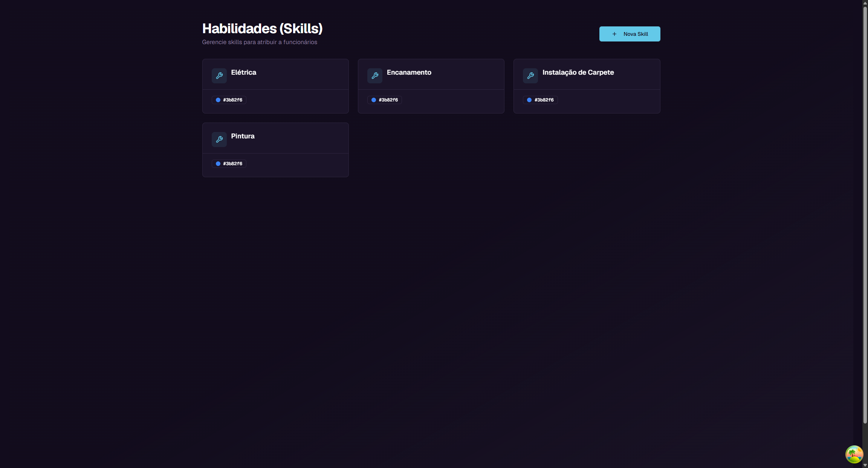Click the #3b82f6 badge on Instalação de Carpete

pyautogui.click(x=540, y=100)
